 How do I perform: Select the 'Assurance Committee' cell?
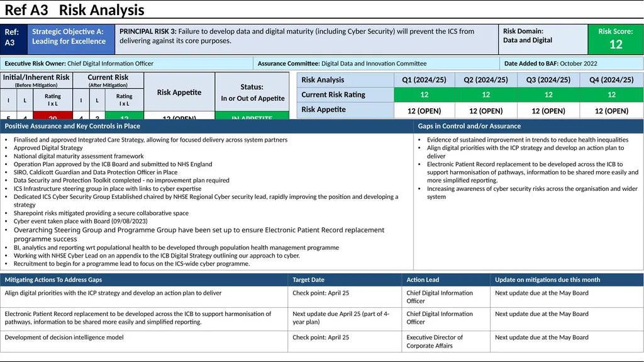[x=376, y=64]
